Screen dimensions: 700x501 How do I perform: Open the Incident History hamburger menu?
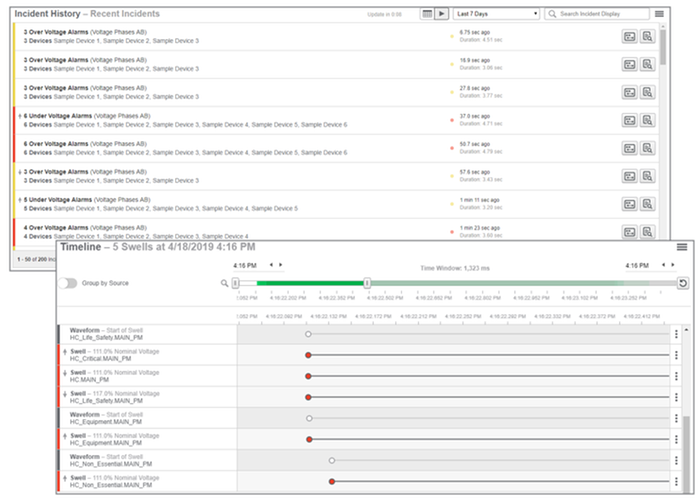(659, 14)
